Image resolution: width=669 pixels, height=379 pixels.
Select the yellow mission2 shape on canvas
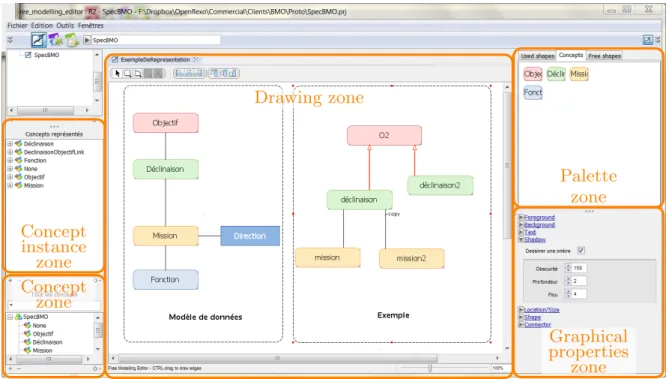click(x=412, y=258)
